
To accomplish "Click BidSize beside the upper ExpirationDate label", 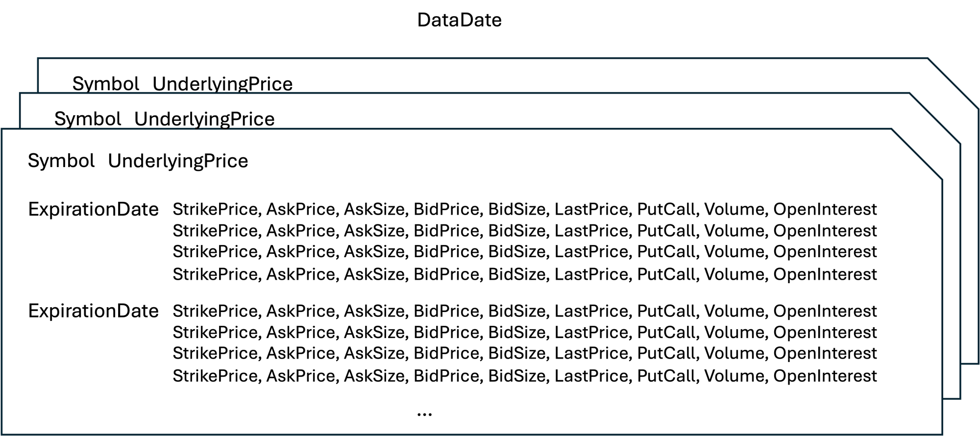I will click(516, 210).
